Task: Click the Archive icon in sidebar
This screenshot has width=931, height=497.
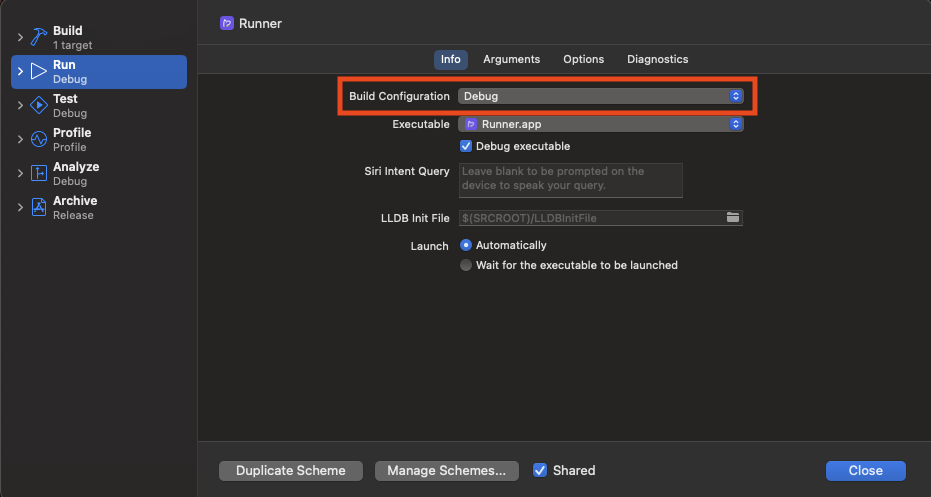Action: pyautogui.click(x=39, y=207)
